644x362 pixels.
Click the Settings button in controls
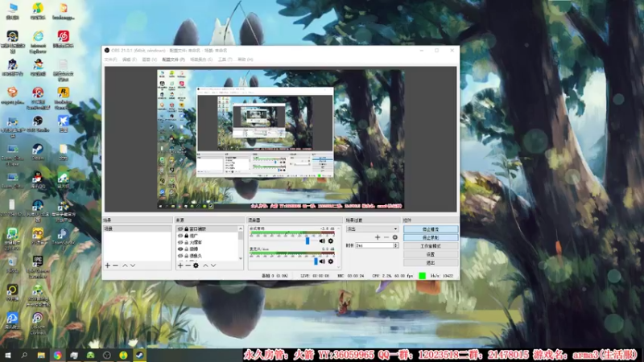[x=431, y=254]
